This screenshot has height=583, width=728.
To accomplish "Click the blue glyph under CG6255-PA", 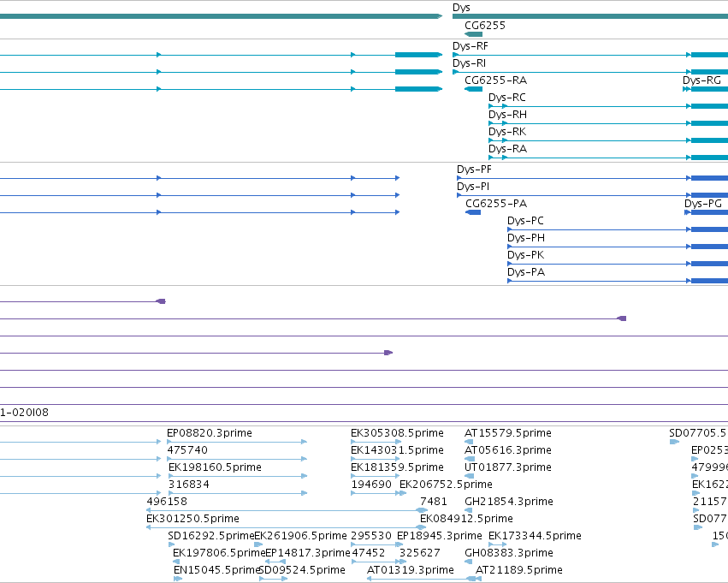I will (x=473, y=212).
